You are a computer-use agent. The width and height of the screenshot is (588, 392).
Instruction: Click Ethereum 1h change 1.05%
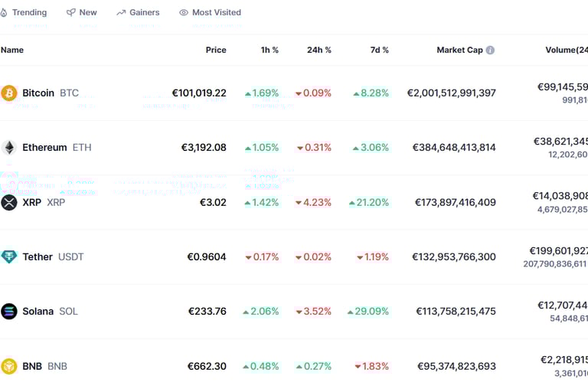click(x=262, y=148)
